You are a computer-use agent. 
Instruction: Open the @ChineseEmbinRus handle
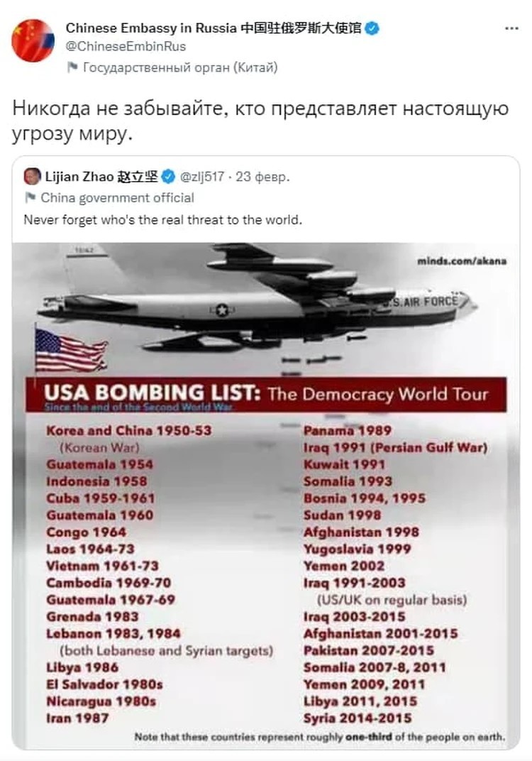pos(126,47)
